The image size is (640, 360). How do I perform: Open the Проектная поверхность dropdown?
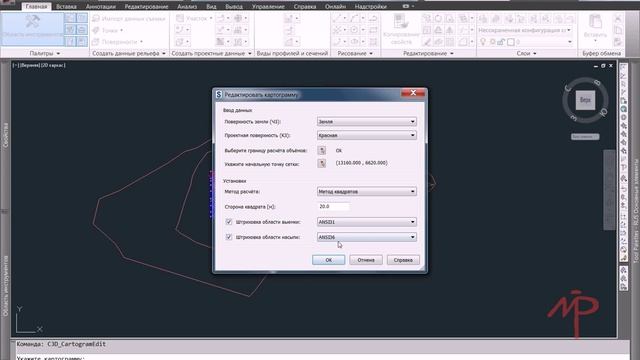pyautogui.click(x=367, y=135)
